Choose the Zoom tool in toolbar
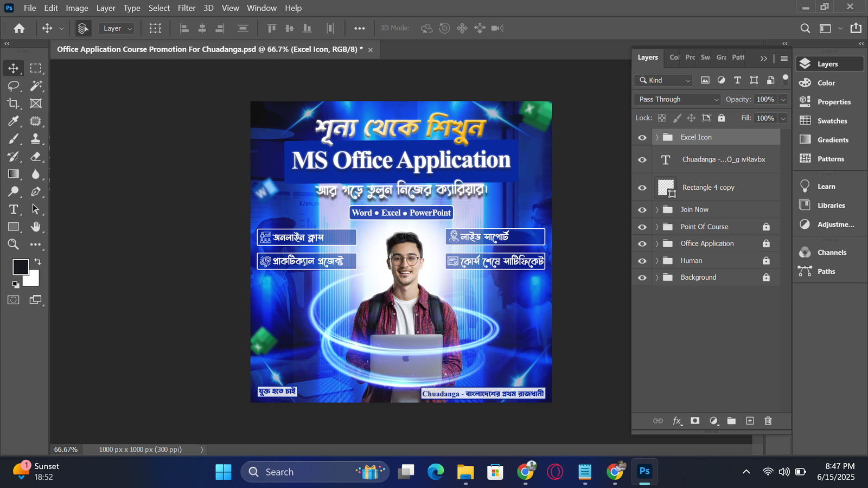The height and width of the screenshot is (488, 868). click(x=14, y=245)
